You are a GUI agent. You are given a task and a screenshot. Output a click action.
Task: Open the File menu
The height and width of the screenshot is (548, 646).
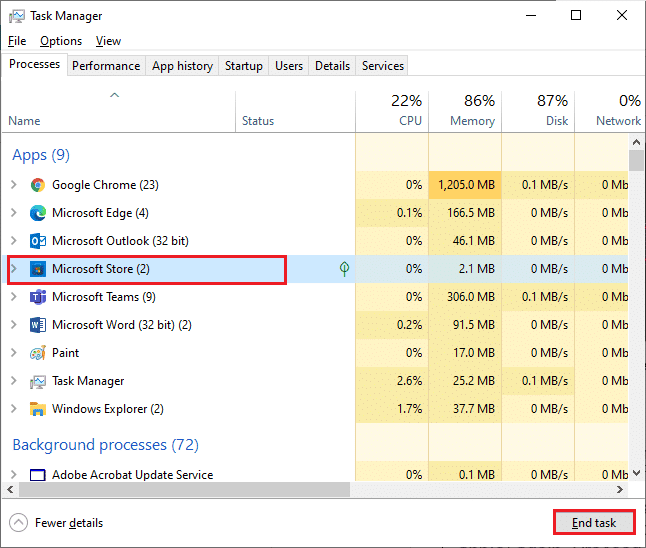[x=17, y=41]
